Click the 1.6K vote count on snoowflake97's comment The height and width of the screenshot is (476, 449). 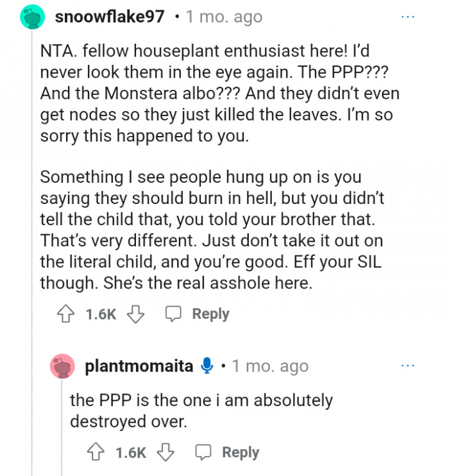click(x=100, y=314)
